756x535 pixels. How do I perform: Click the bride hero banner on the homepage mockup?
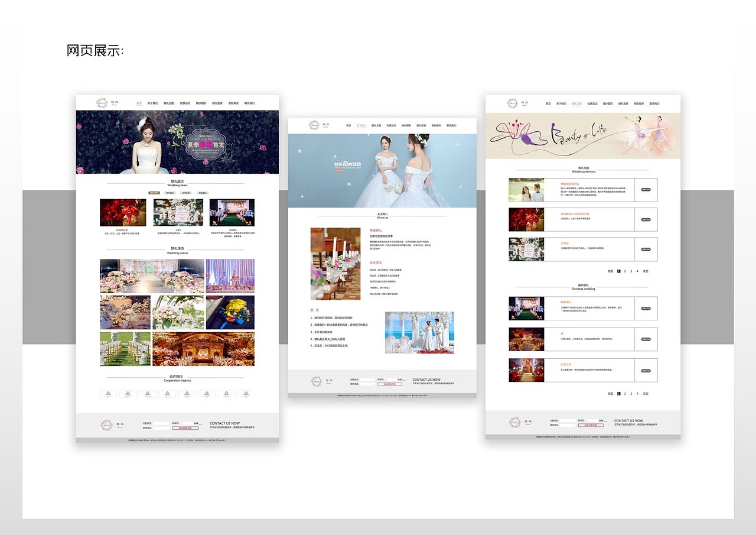coord(177,142)
